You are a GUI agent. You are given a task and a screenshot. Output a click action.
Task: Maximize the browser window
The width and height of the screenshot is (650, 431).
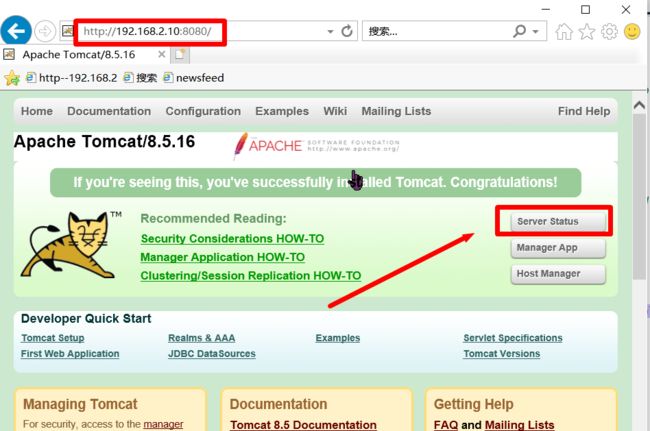tap(585, 10)
